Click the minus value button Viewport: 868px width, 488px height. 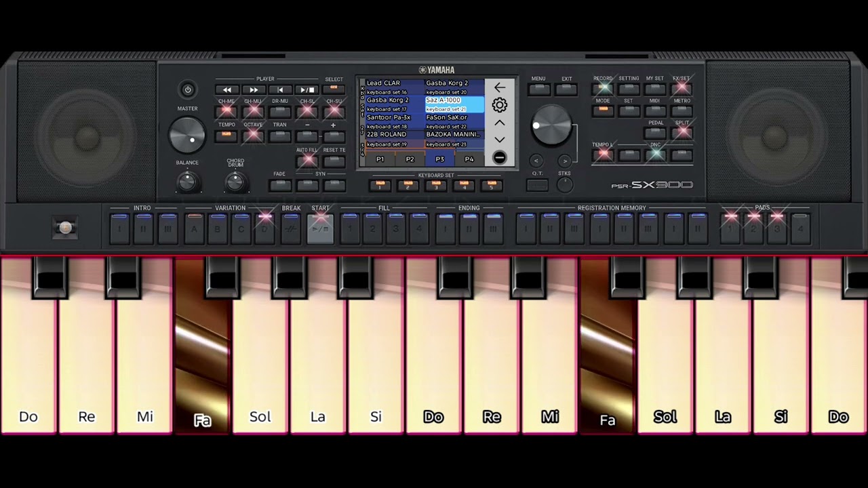pos(307,136)
